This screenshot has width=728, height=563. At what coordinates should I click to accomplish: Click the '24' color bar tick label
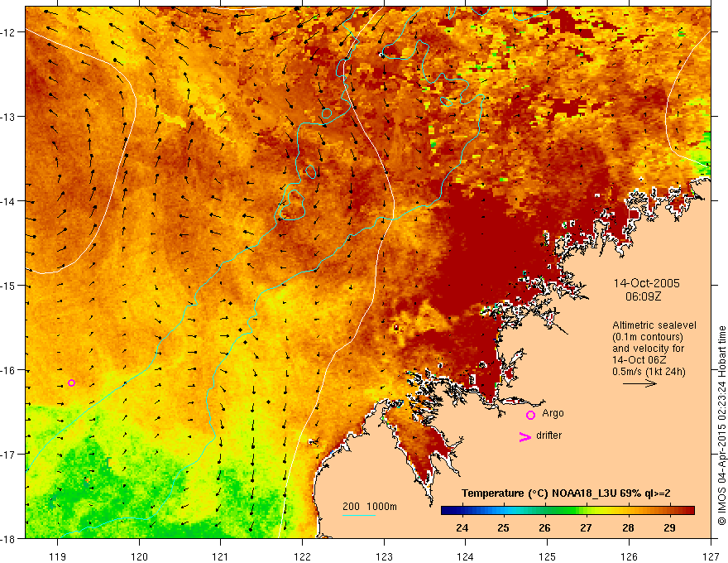[x=462, y=527]
